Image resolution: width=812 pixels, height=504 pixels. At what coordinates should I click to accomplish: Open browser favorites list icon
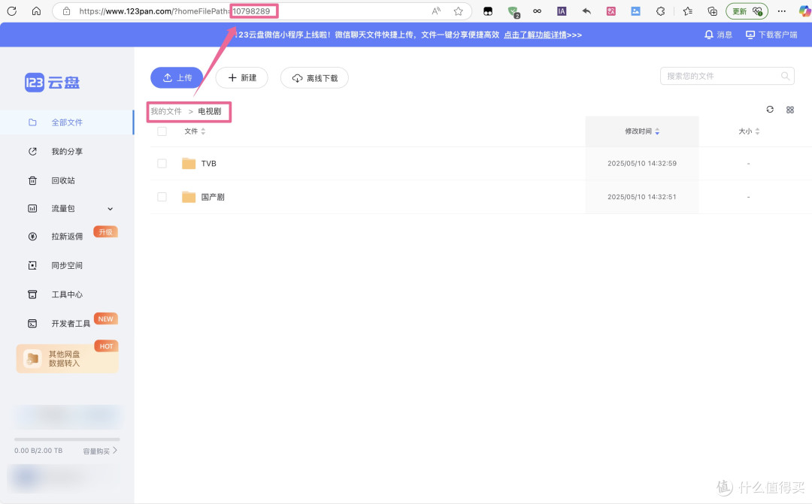(x=688, y=11)
